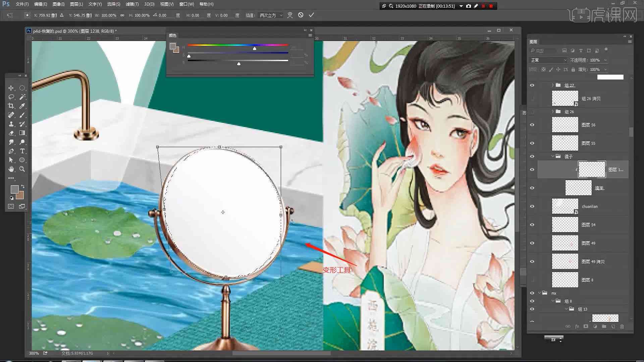Hide layer 图层 54

(x=532, y=225)
